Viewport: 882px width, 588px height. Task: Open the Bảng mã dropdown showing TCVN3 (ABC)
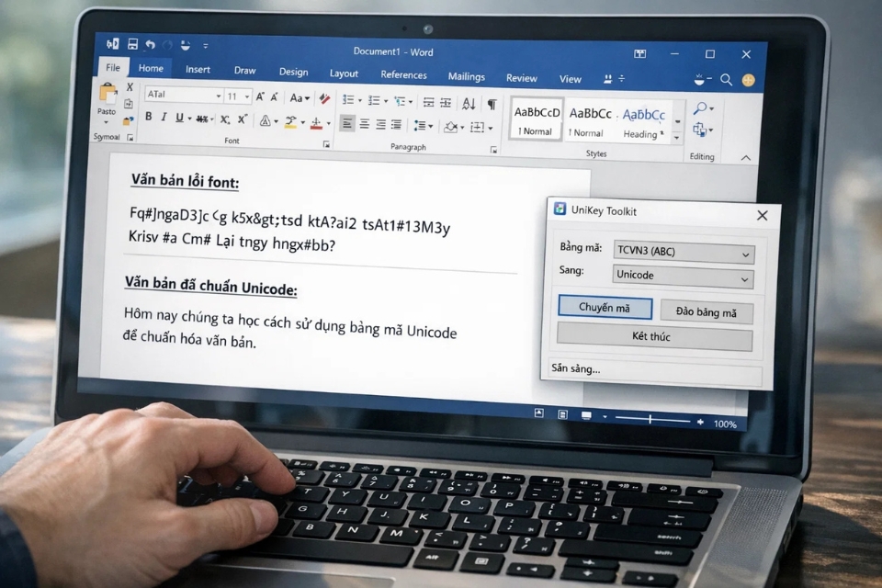683,253
